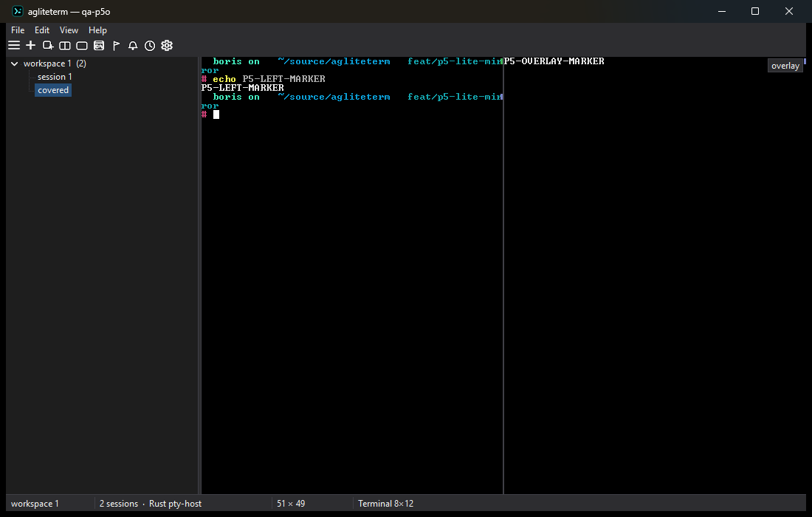Click the square-with-plus new workspace icon

coord(48,46)
